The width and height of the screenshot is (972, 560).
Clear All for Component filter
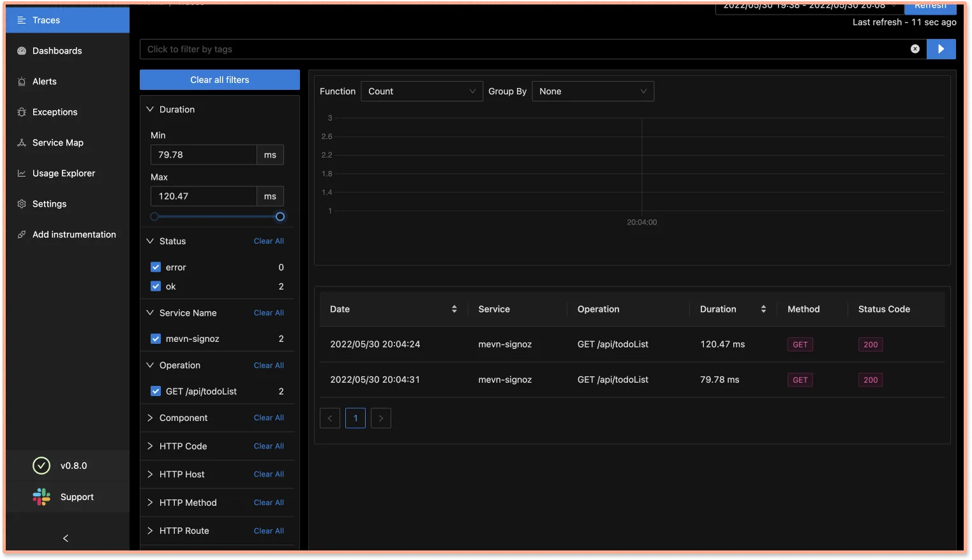click(269, 418)
